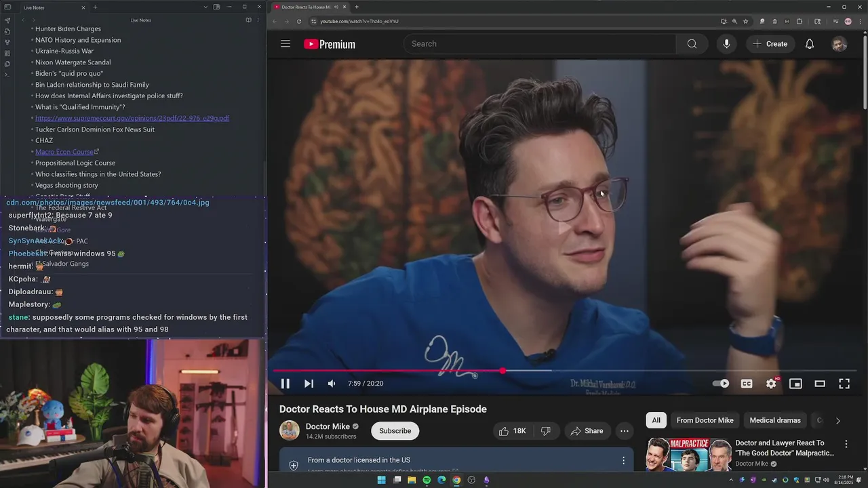Click the YouTube search magnifier button
The height and width of the screenshot is (488, 868).
tap(692, 44)
